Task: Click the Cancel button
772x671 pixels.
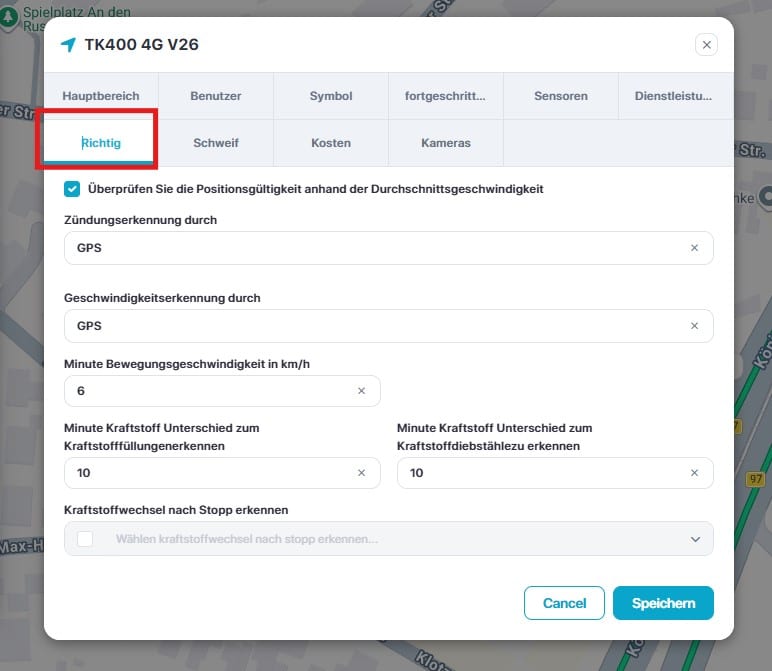Action: 564,603
